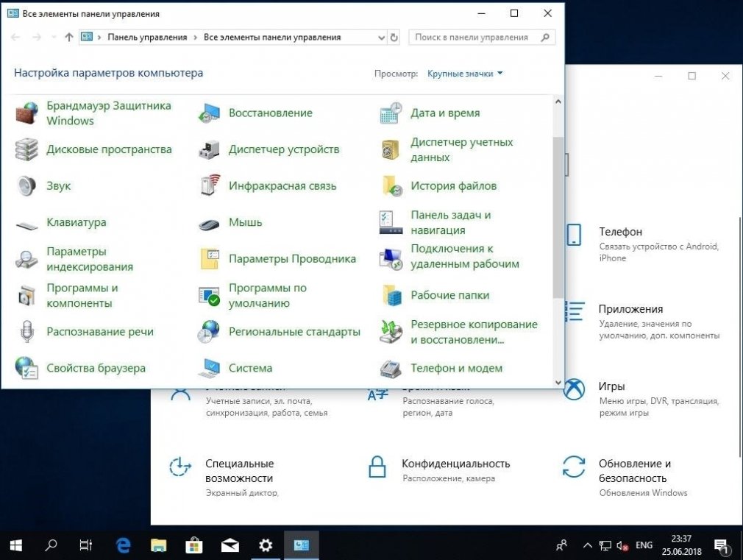Open the Звук speaker icon

point(26,186)
